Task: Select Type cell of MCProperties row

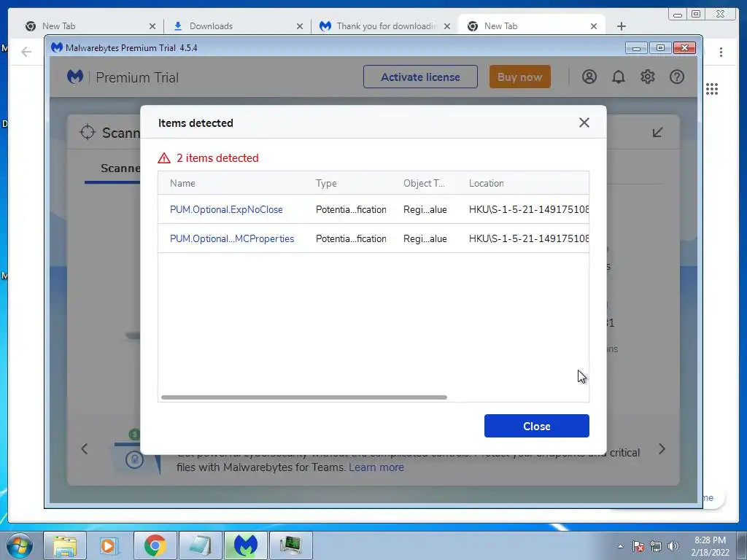Action: coord(351,238)
